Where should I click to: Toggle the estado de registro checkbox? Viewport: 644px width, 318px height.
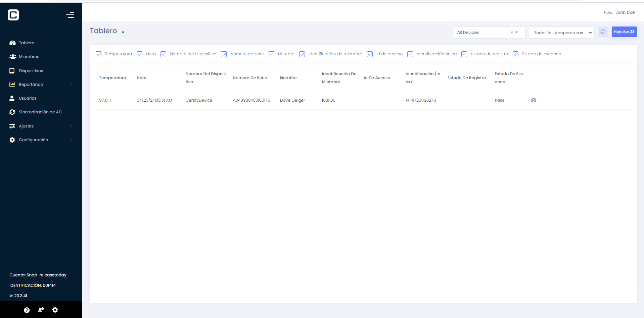(x=464, y=54)
